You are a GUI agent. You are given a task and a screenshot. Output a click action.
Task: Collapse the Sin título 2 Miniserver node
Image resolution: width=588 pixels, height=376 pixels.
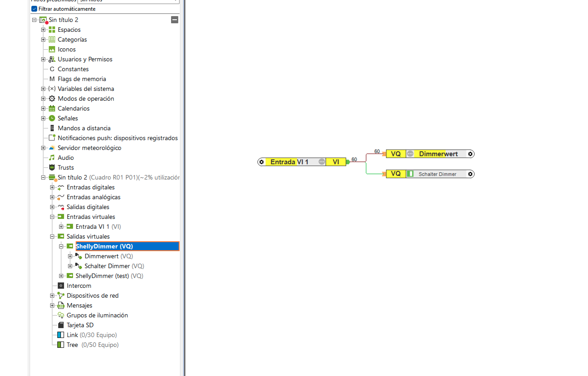tap(43, 177)
